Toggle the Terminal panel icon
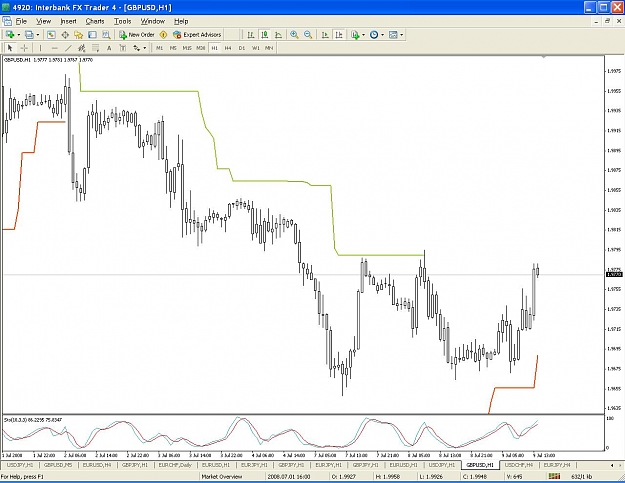 [92, 35]
